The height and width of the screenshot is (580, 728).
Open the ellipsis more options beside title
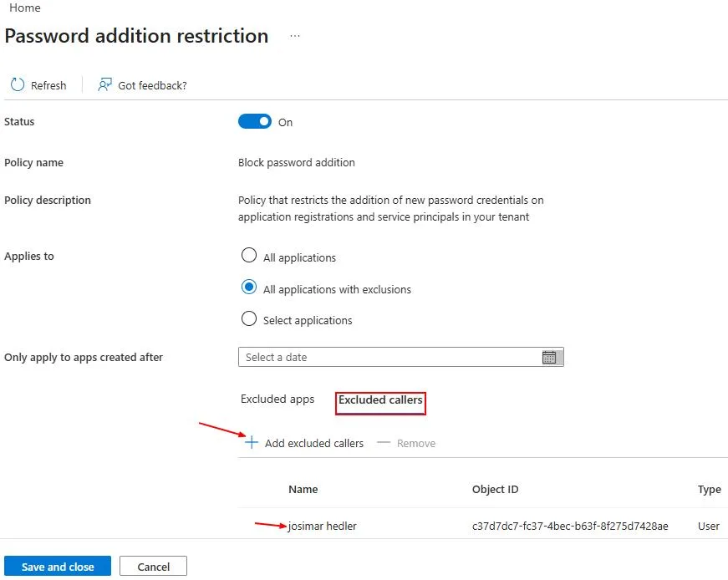(295, 36)
